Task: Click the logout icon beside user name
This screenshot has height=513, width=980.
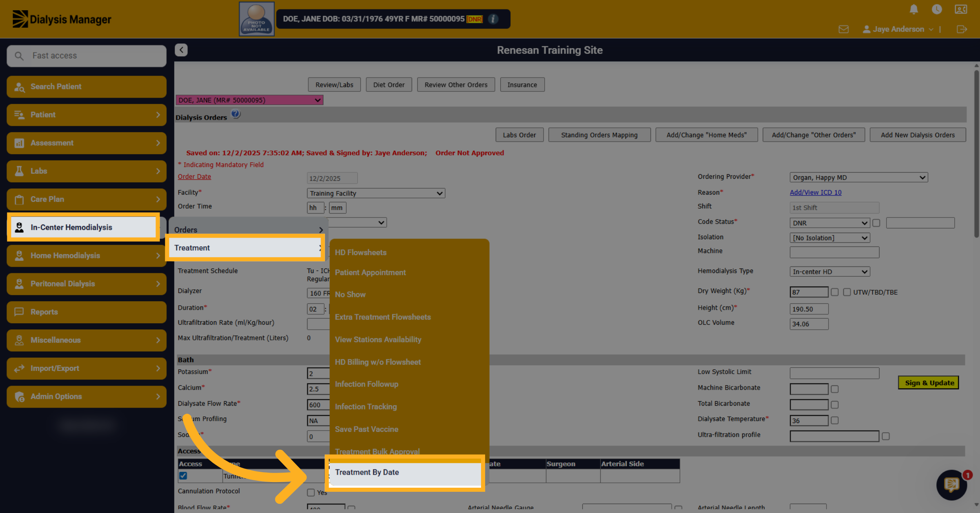Action: [962, 29]
